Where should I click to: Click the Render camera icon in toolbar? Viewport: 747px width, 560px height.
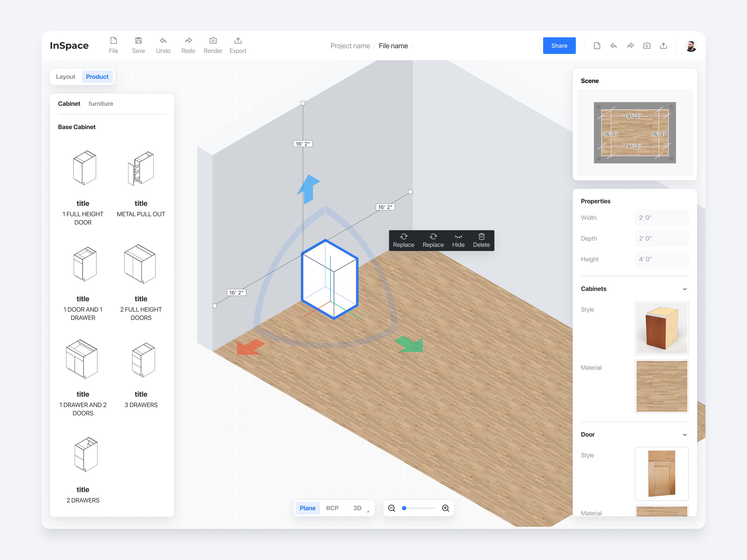pos(213,41)
